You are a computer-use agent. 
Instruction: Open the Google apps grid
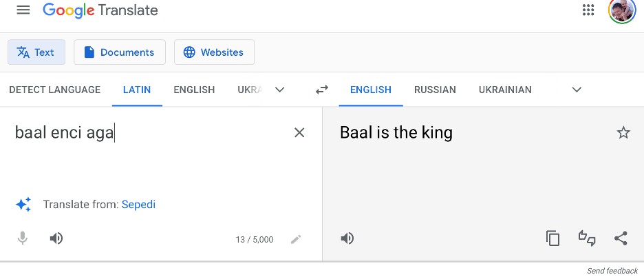tap(588, 10)
